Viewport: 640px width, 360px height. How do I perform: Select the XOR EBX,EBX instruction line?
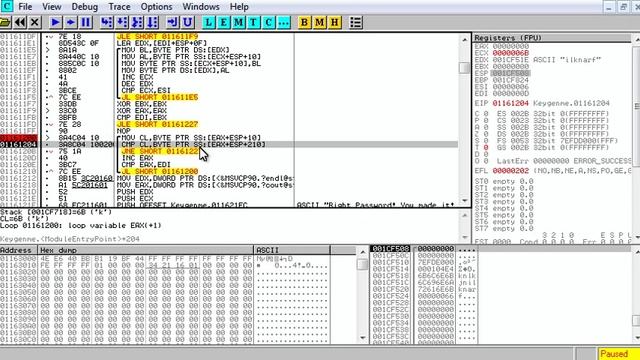[142, 104]
